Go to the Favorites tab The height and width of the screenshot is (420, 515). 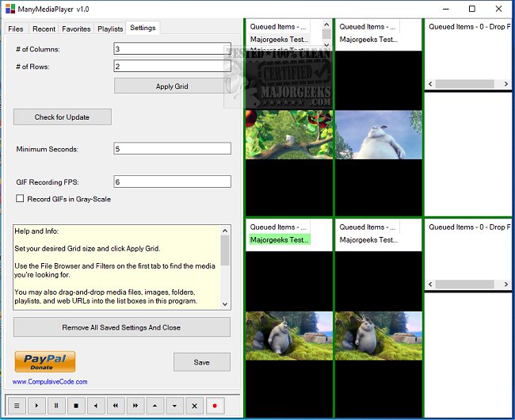(x=76, y=29)
